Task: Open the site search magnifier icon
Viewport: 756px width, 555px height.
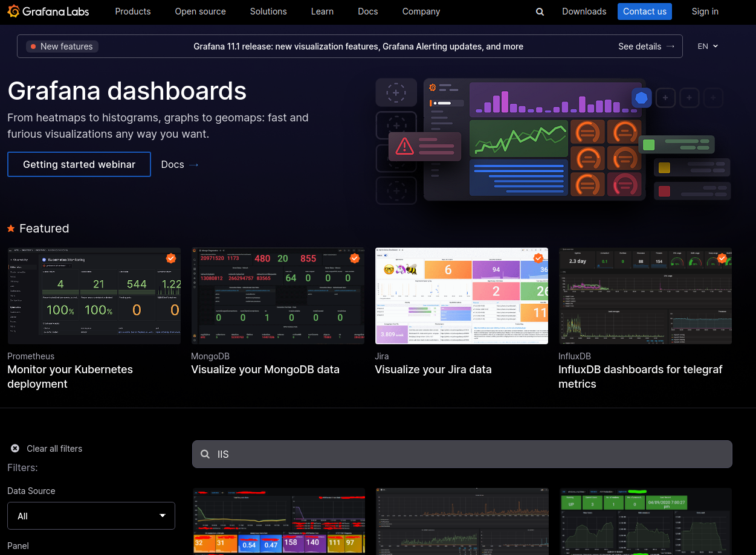Action: tap(540, 11)
